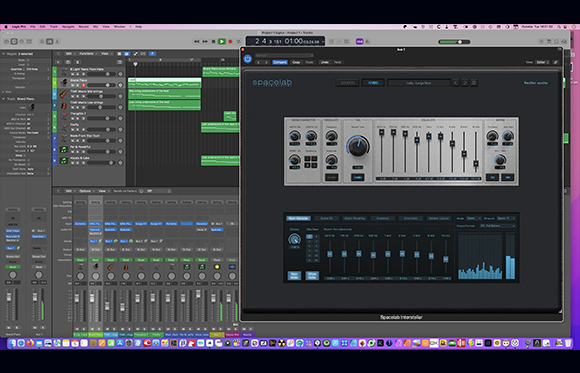Toggle the Room Modes button in Spacelab
This screenshot has height=373, width=580.
click(x=294, y=275)
